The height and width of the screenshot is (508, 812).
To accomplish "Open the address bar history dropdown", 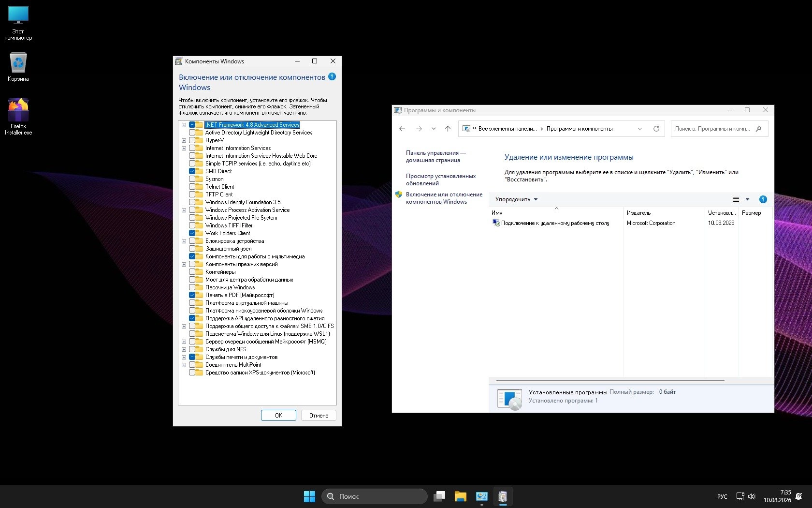I will [640, 129].
